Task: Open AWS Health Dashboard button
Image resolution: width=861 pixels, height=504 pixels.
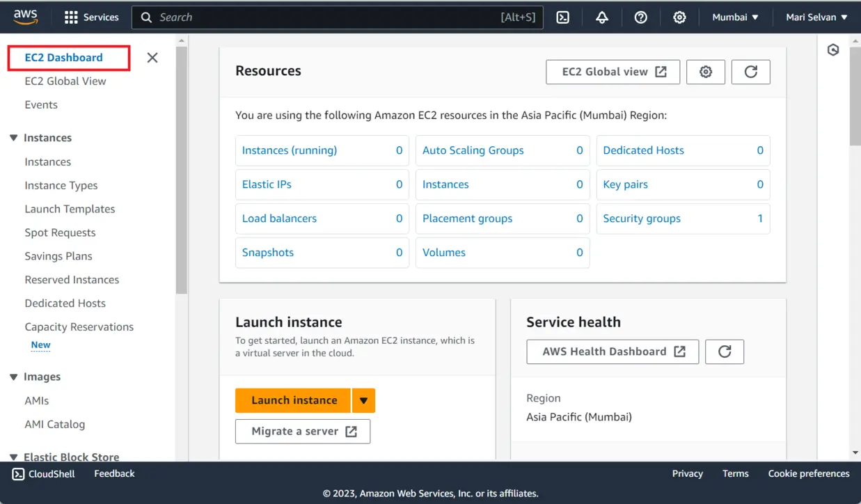Action: coord(613,352)
